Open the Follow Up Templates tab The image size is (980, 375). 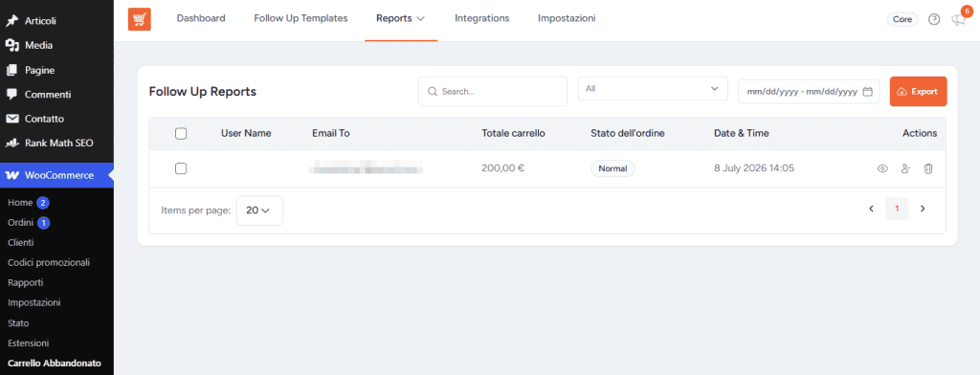coord(301,19)
